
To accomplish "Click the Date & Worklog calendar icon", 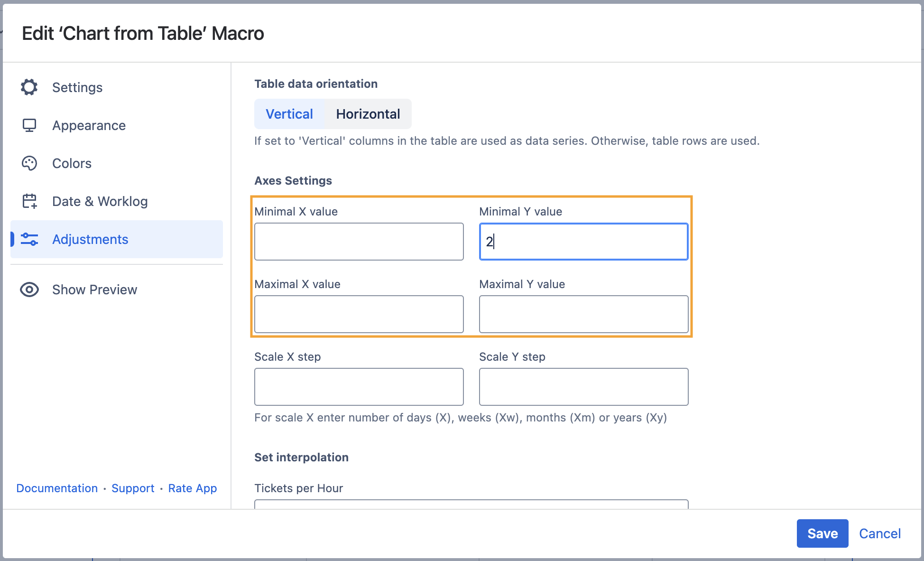I will pos(29,201).
